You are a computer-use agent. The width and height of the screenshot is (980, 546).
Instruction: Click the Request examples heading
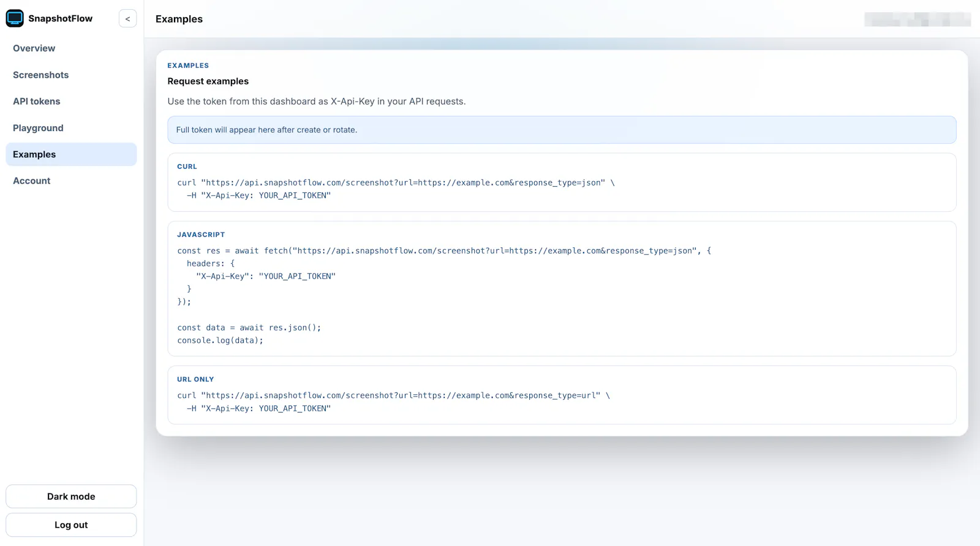pos(208,81)
